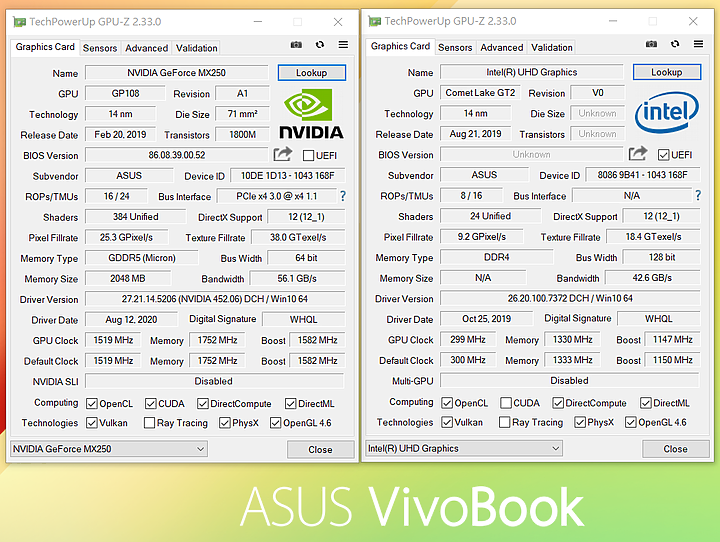Click the 56.1 GB/s bandwidth value
Image resolution: width=720 pixels, height=542 pixels.
tap(297, 278)
